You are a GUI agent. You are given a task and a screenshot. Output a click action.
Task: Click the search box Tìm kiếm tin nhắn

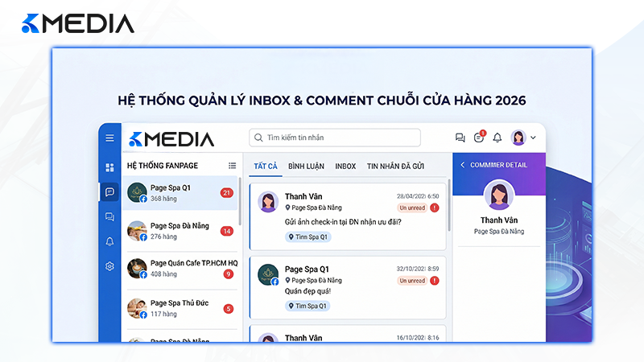[335, 138]
